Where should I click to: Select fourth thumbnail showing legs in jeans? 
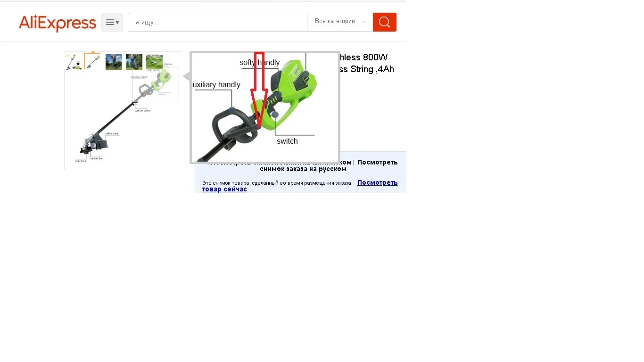tap(134, 62)
